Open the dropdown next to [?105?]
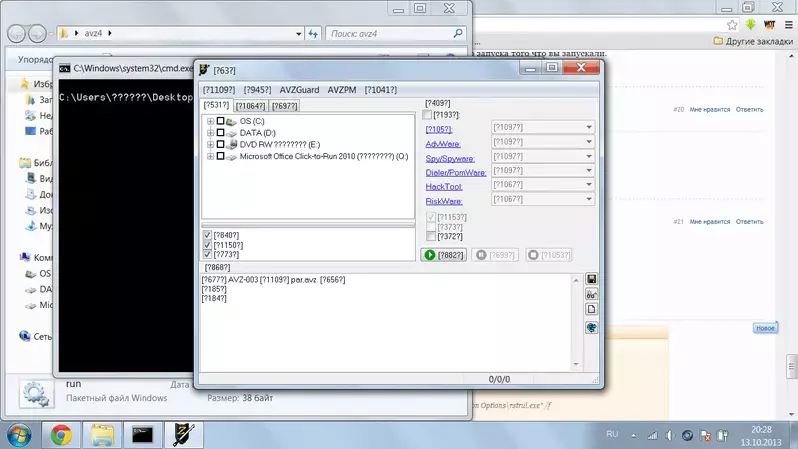This screenshot has height=449, width=798. click(589, 127)
